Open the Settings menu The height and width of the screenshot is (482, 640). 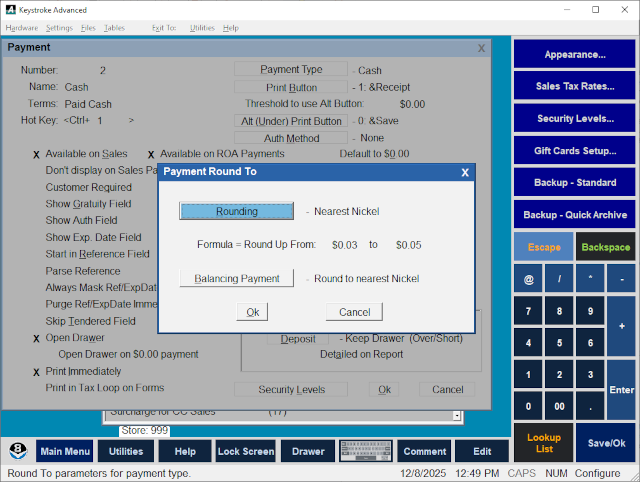coord(59,28)
